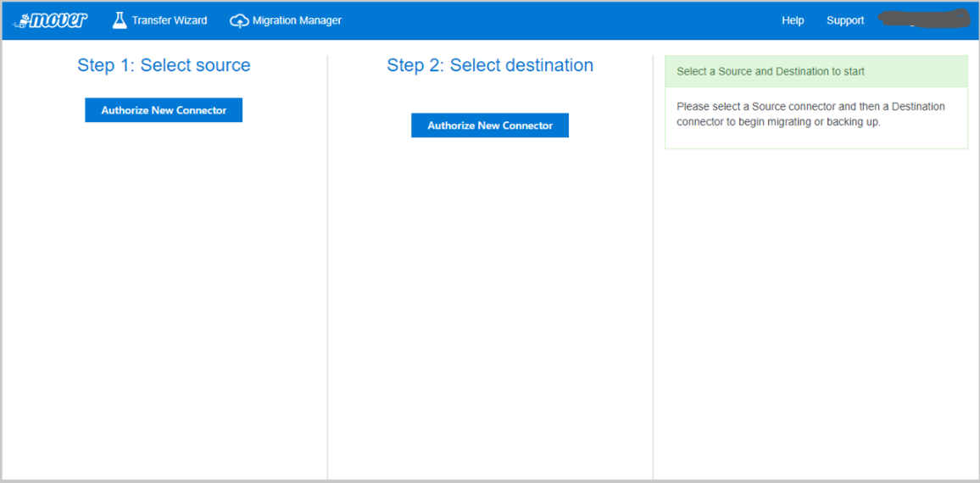Click the Transfer Wizard flask icon

pos(120,20)
